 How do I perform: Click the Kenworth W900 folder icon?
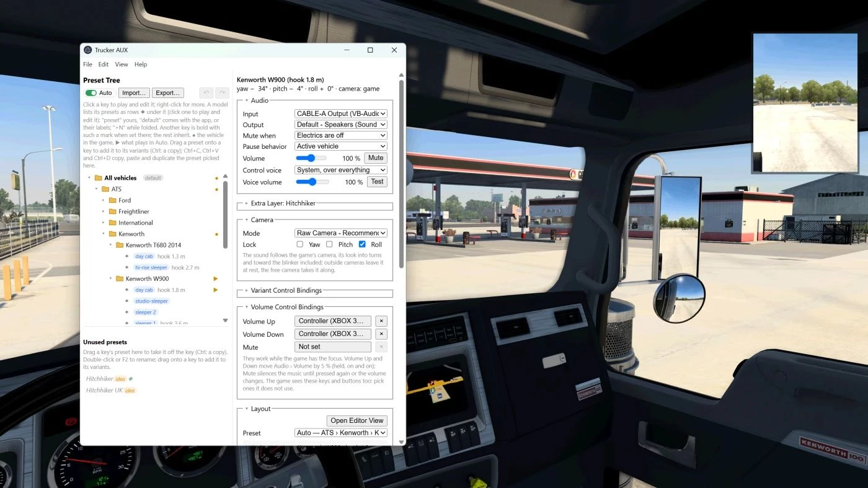(x=120, y=278)
